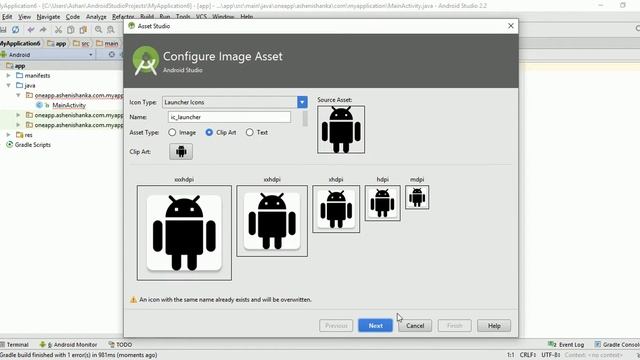
Task: Select the Image asset type radio
Action: [172, 132]
